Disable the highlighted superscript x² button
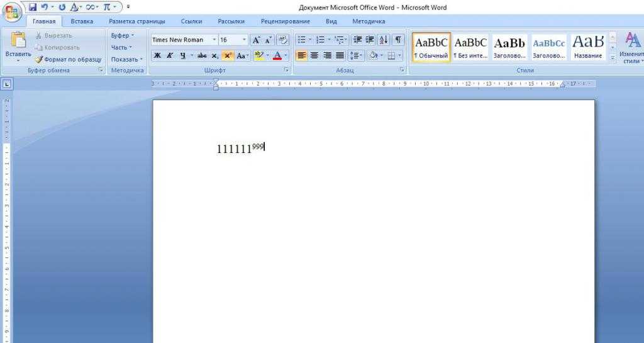The width and height of the screenshot is (644, 343). 228,55
